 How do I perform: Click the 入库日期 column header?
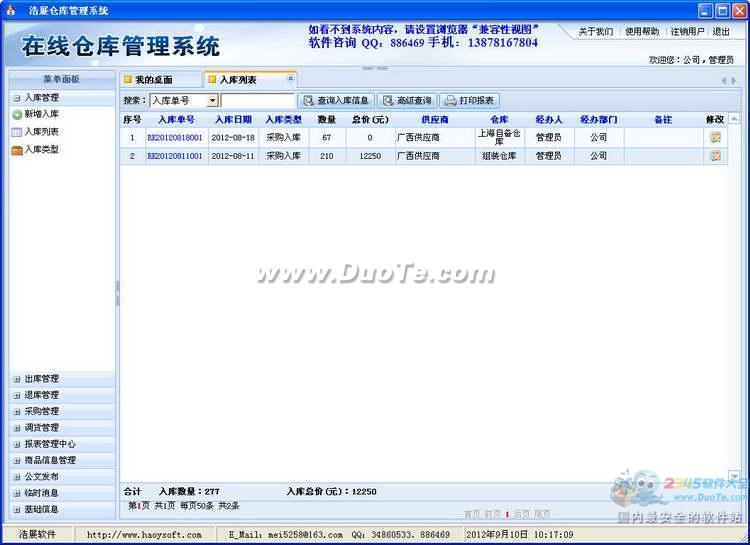(233, 120)
